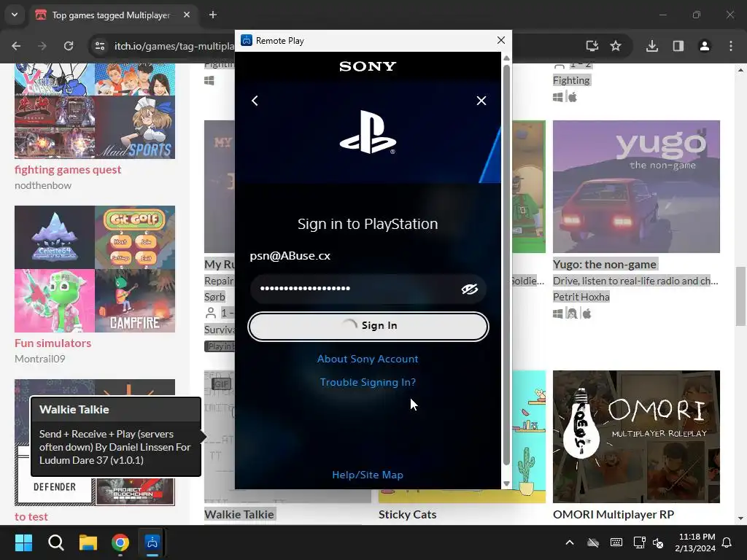Image resolution: width=747 pixels, height=560 pixels.
Task: Select Top games tagged Multiplayer tab
Action: (x=111, y=15)
